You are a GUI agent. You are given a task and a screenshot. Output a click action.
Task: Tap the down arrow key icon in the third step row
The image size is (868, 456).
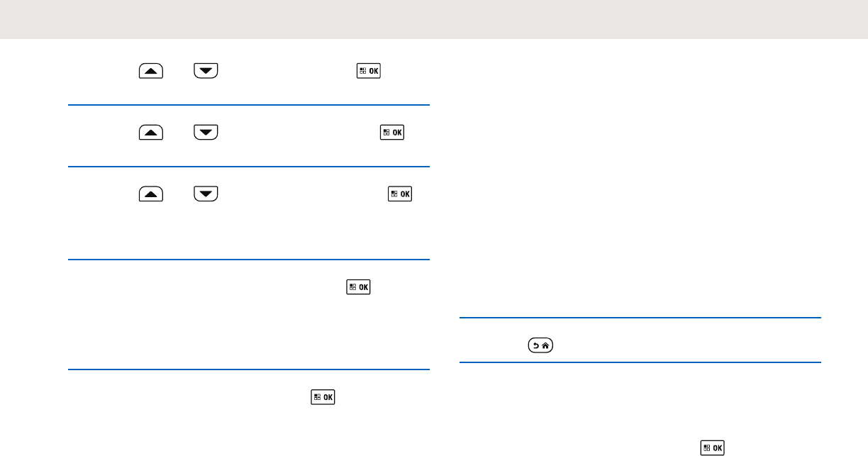point(206,193)
